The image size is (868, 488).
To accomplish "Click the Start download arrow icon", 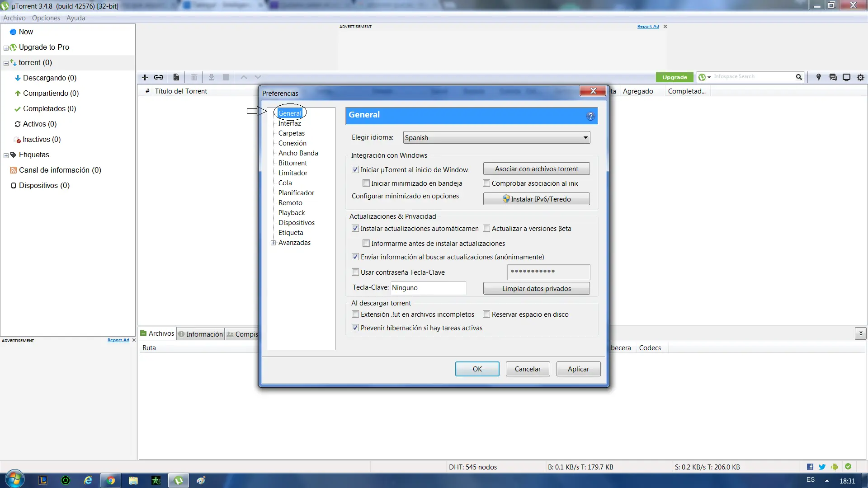I will pos(211,77).
